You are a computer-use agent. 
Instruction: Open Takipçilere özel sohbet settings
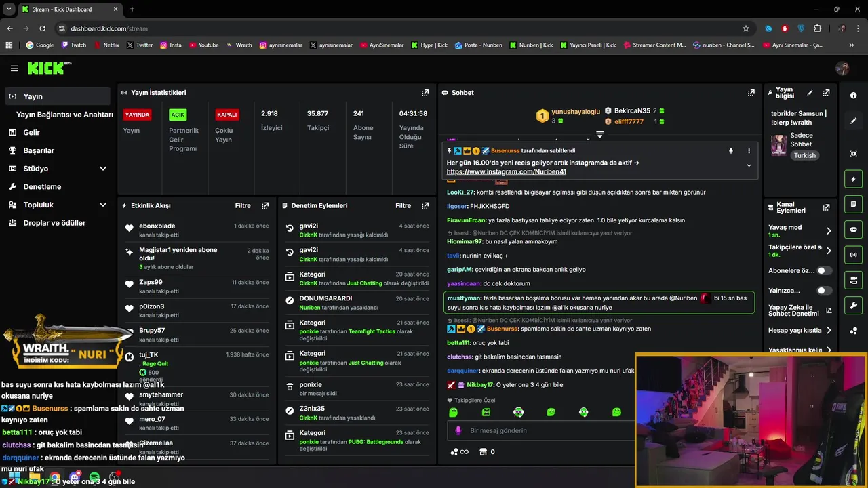click(x=800, y=250)
